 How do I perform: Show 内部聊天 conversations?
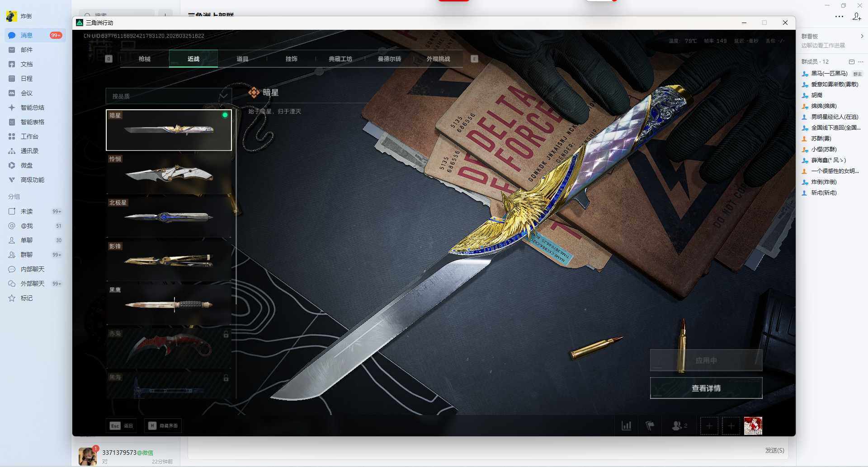[x=35, y=269]
